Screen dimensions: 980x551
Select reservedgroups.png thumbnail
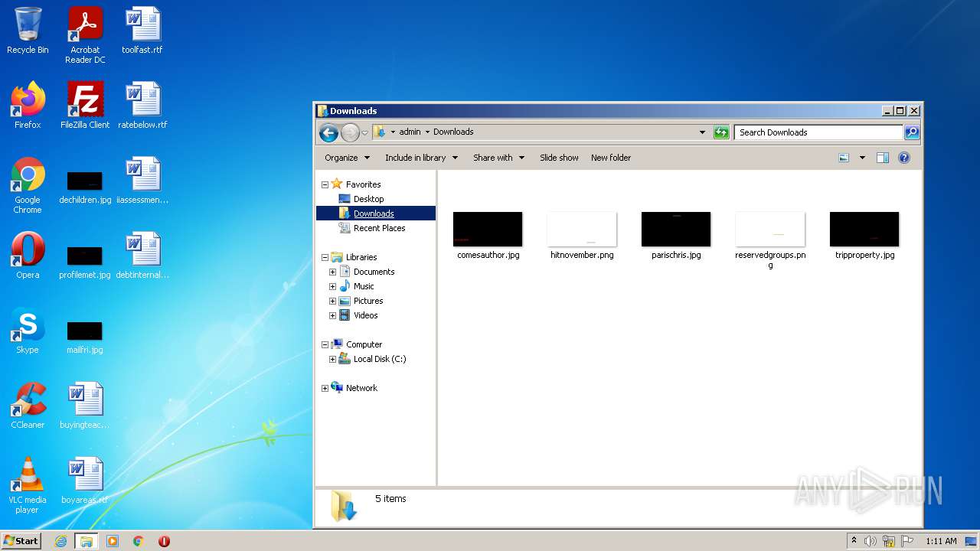click(770, 241)
